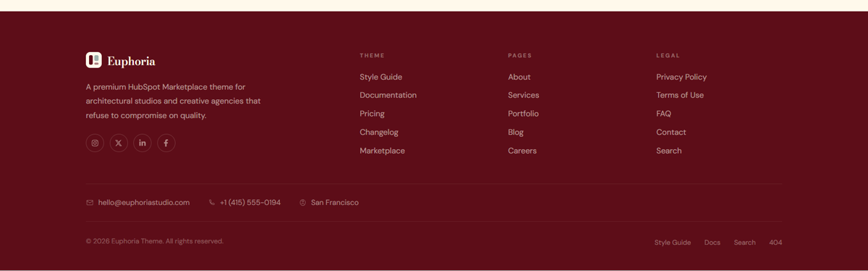The image size is (868, 271).
Task: Open the Careers page link
Action: point(522,151)
